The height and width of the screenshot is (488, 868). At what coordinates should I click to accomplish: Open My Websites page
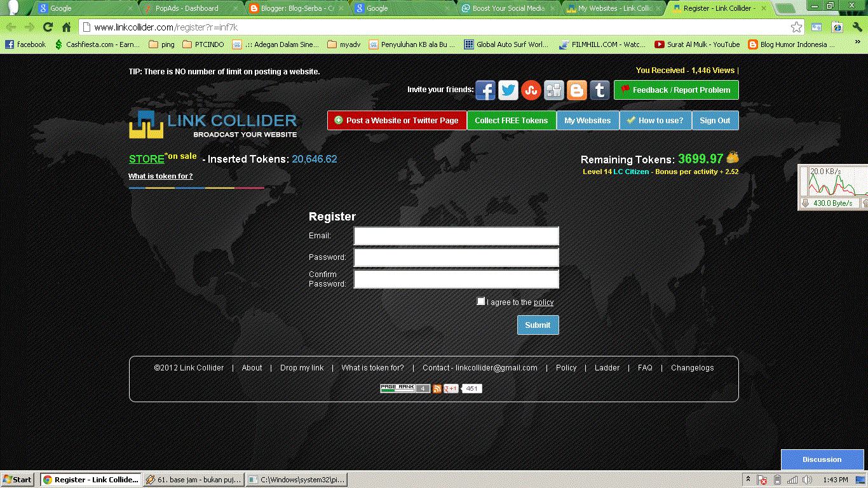click(588, 121)
